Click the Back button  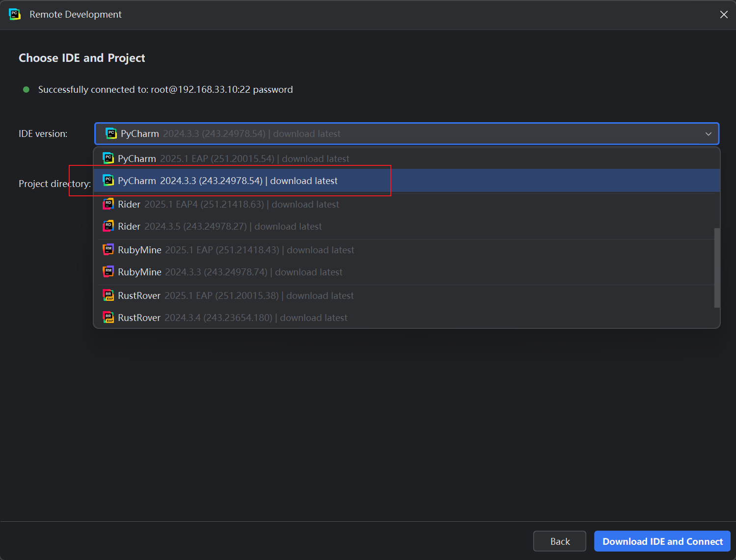click(560, 541)
